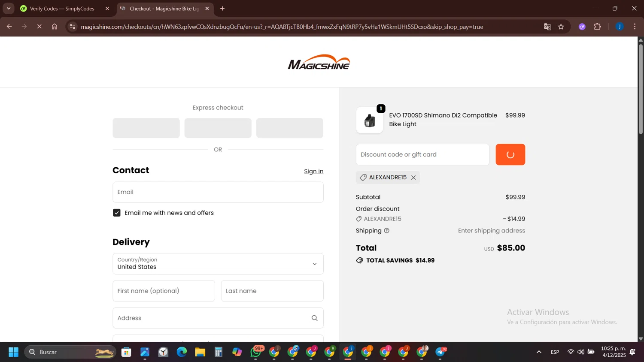Focus the Last name field
Screen dimensions: 644x362
pos(272,291)
